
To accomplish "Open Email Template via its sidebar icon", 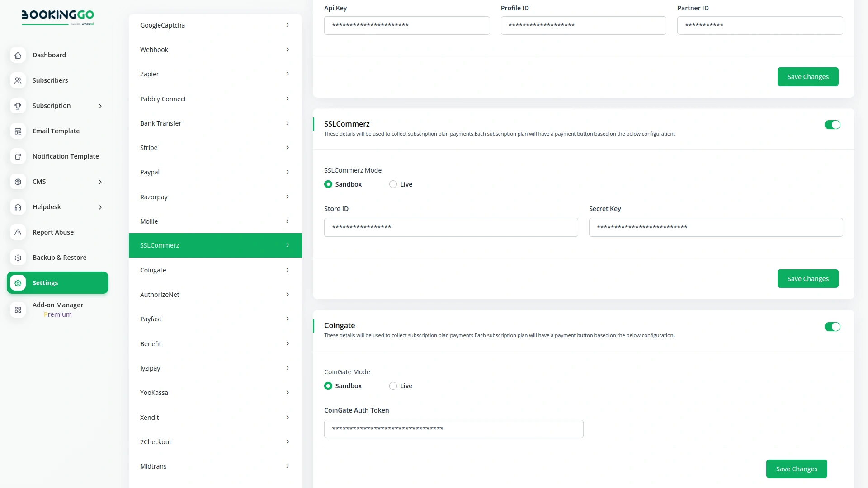I will point(18,131).
